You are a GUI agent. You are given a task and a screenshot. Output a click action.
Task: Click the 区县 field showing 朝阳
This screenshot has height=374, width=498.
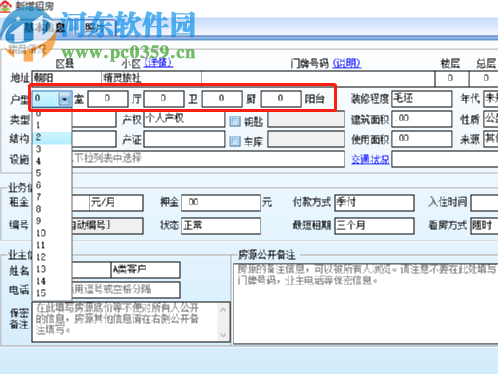[66, 78]
